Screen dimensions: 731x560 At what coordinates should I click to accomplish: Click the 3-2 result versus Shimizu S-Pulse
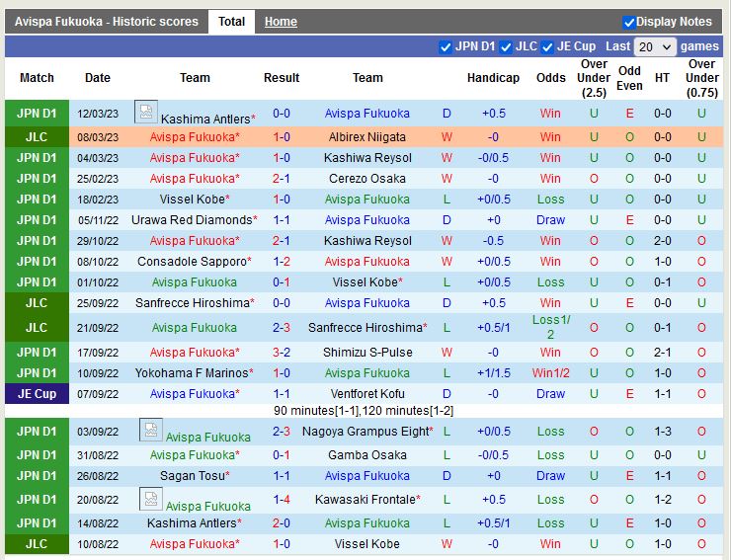point(282,353)
